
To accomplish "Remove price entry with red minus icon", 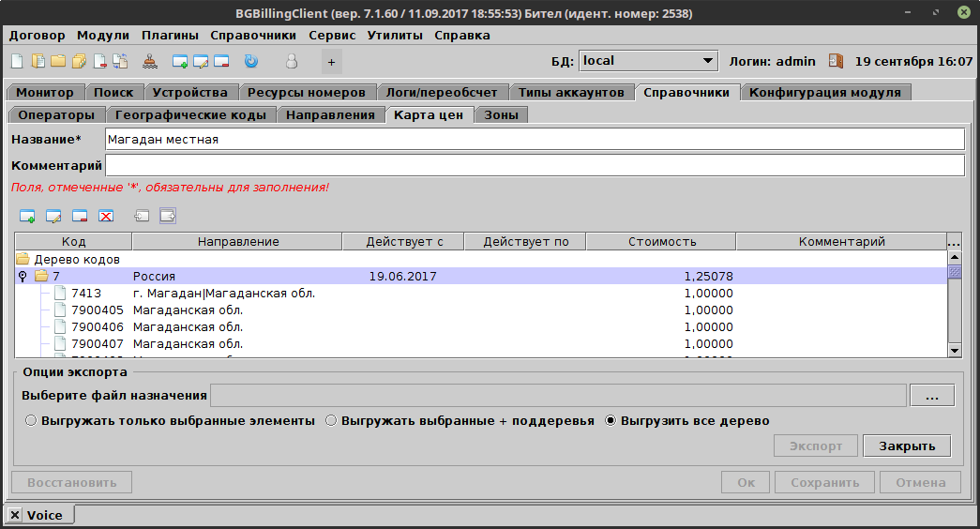I will pyautogui.click(x=80, y=217).
